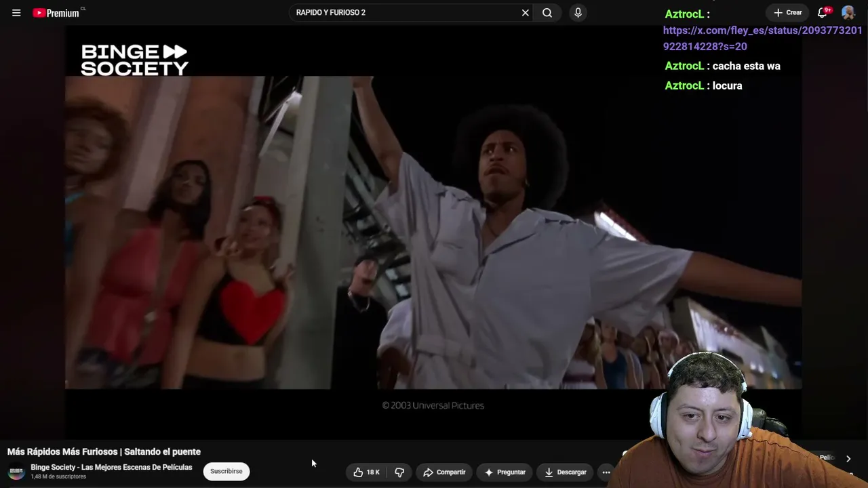868x488 pixels.
Task: Select the © 2003 Universal Pictures caption
Action: [433, 405]
